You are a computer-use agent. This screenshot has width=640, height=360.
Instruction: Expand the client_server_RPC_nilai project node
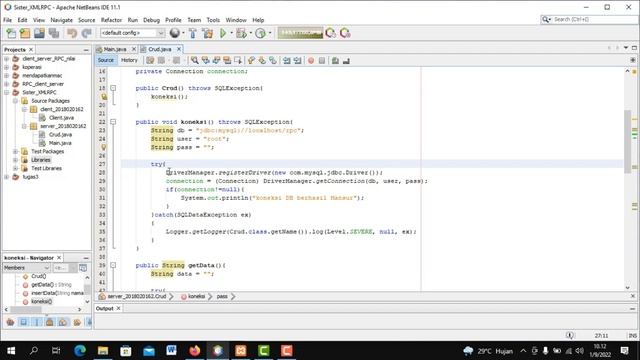pos(6,59)
